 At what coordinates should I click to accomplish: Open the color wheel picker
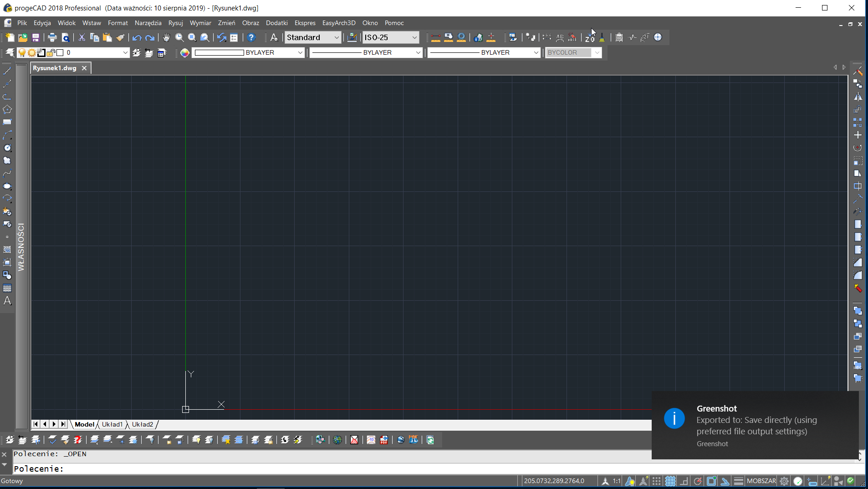[184, 52]
